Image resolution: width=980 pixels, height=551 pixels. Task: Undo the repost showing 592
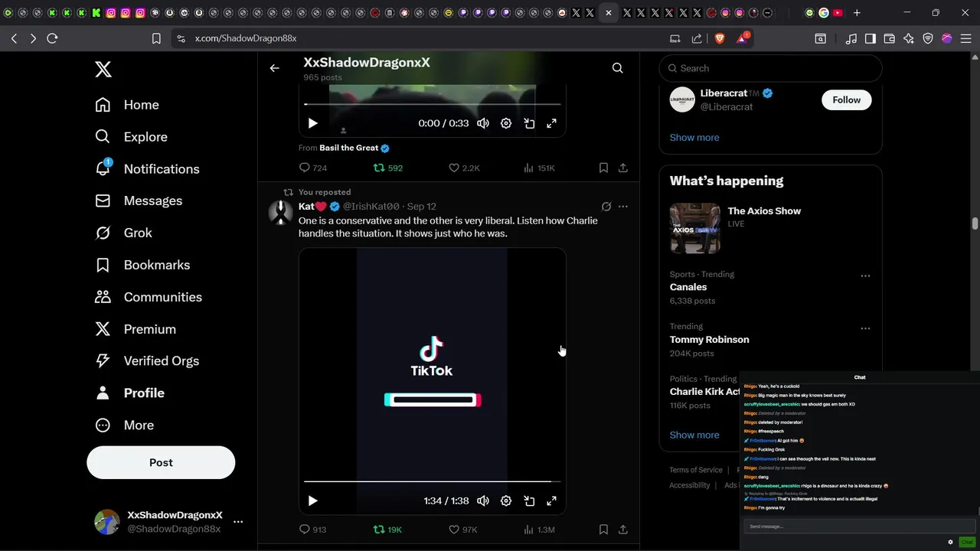click(387, 168)
